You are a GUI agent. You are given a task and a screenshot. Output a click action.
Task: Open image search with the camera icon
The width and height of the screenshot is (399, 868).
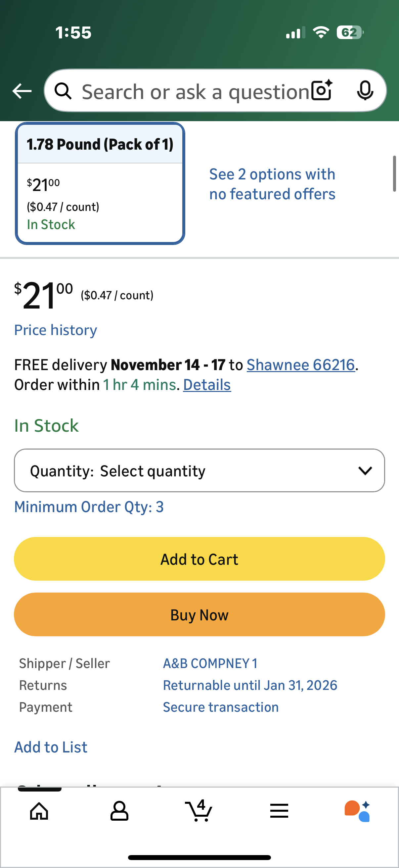point(321,90)
